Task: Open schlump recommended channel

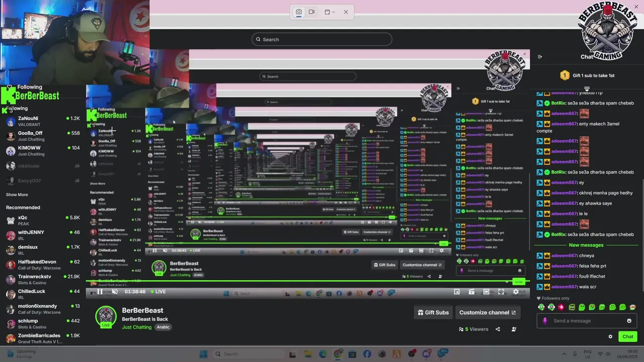Action: point(42,324)
